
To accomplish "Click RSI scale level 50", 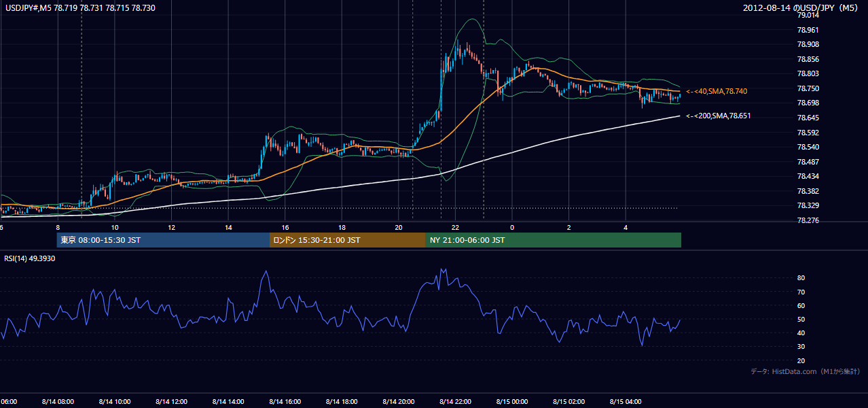I will click(801, 319).
